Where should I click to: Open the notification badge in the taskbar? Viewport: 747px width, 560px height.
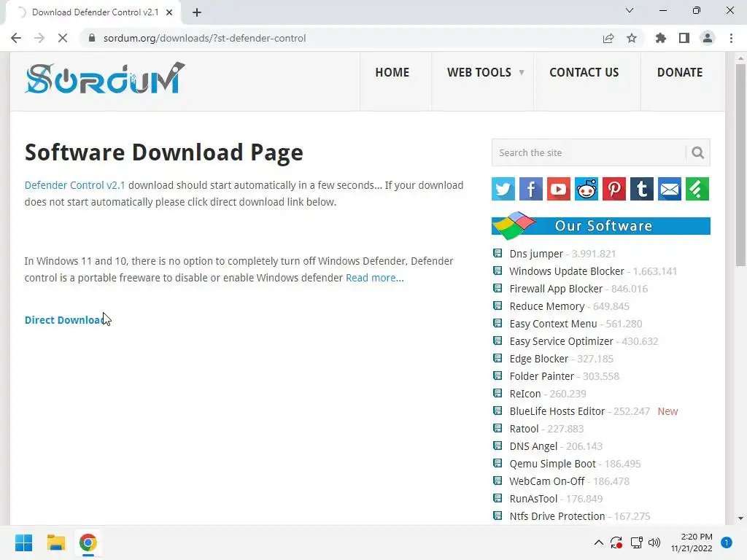coord(727,542)
